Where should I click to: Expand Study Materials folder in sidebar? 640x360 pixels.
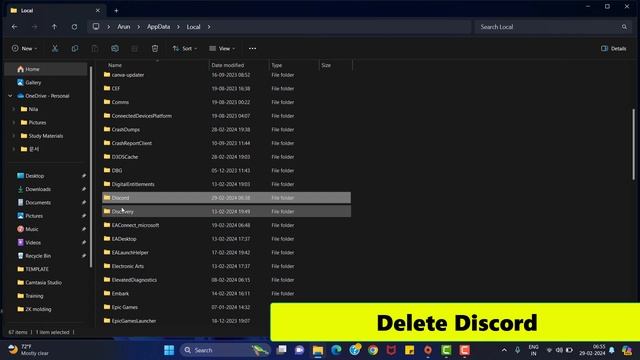[x=13, y=136]
